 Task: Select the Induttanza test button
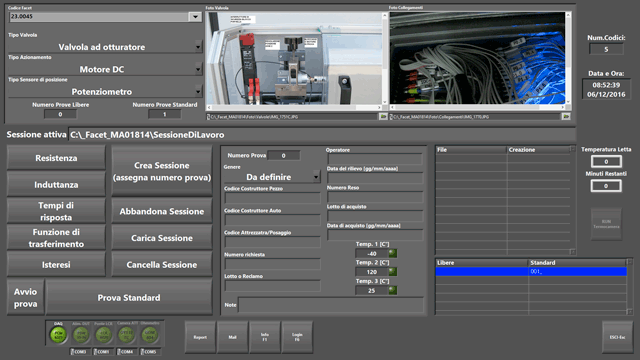coord(56,185)
